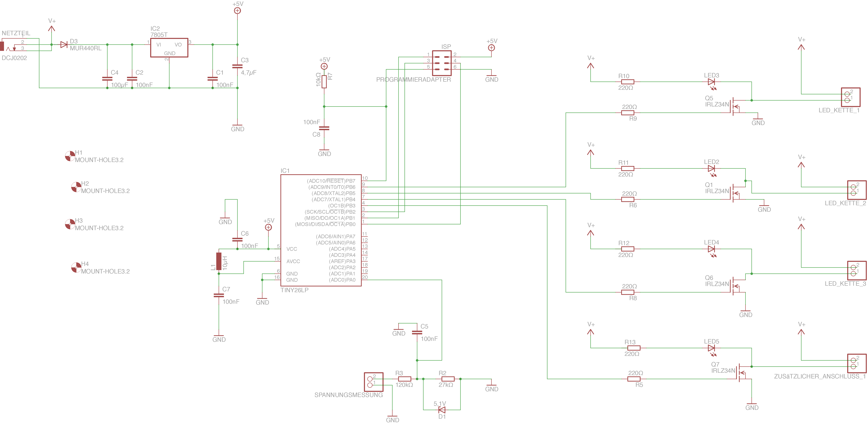Select the R8 220Ω gate resistor
The width and height of the screenshot is (868, 424).
click(x=627, y=292)
